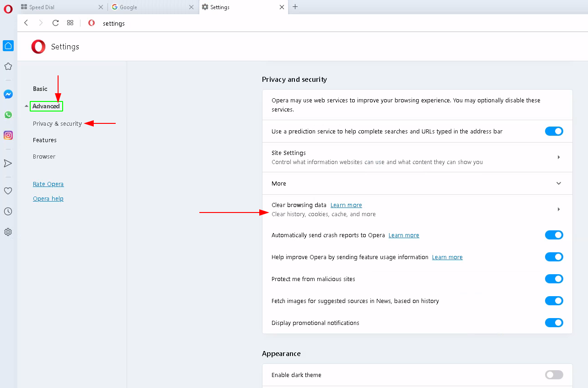
Task: Toggle Fetch images for suggested sources
Action: [554, 301]
